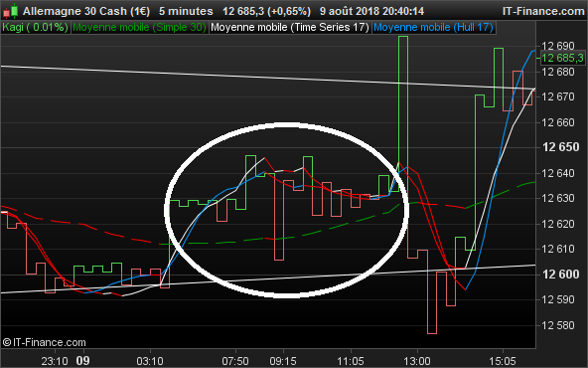Open the Moyenne mobile (Time Series 17) label
Image resolution: width=588 pixels, height=368 pixels.
[290, 28]
